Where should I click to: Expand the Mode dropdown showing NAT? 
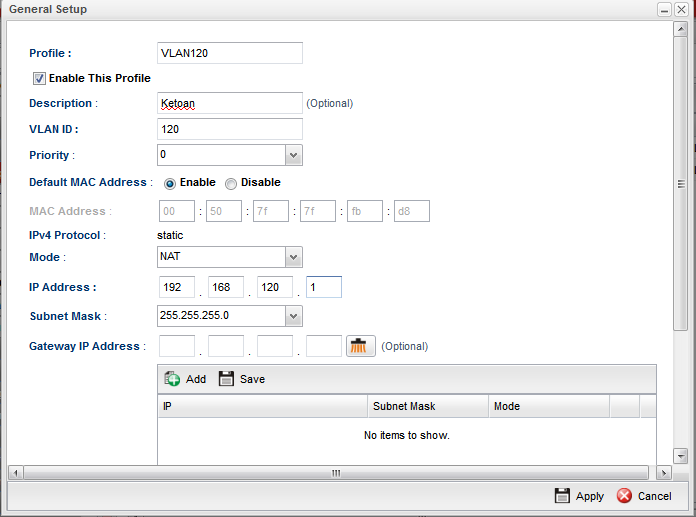293,258
